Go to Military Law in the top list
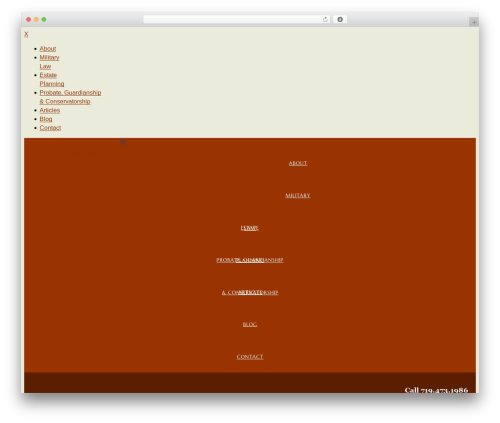This screenshot has height=423, width=500. pos(49,62)
